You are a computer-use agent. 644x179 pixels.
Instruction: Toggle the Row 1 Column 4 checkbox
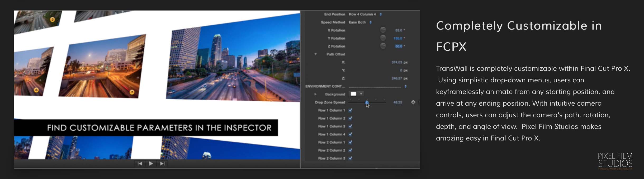pos(351,134)
